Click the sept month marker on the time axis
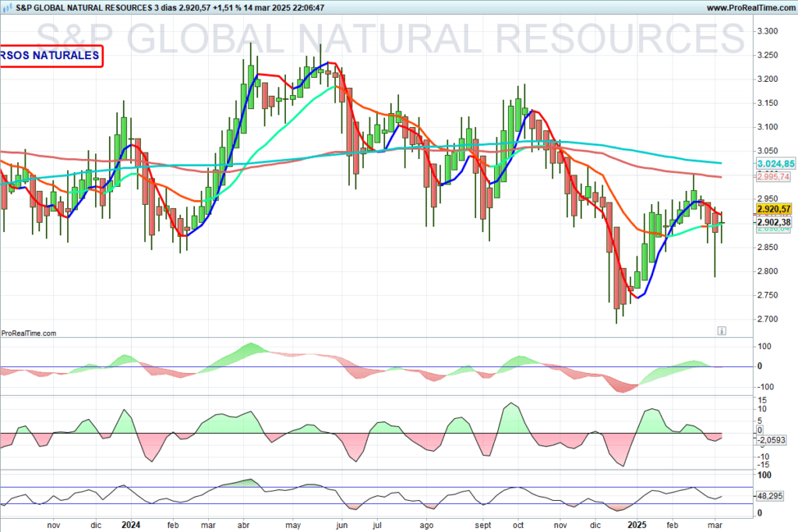The image size is (798, 532). (x=483, y=525)
